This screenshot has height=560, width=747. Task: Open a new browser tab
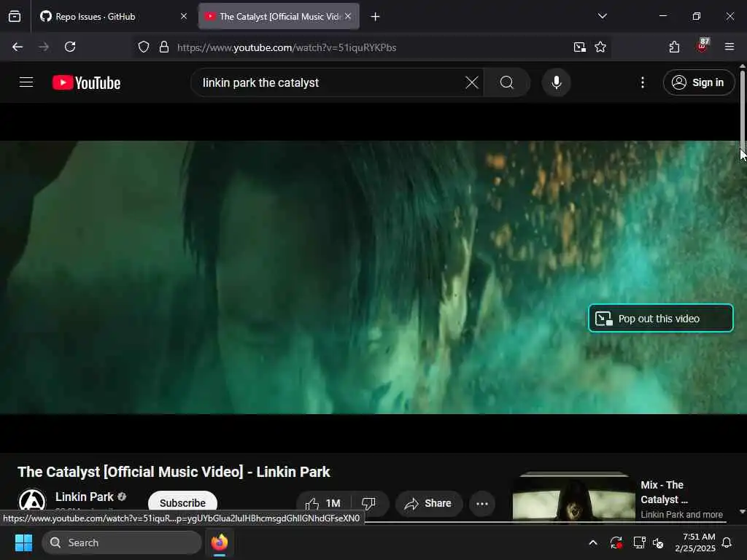pyautogui.click(x=376, y=17)
